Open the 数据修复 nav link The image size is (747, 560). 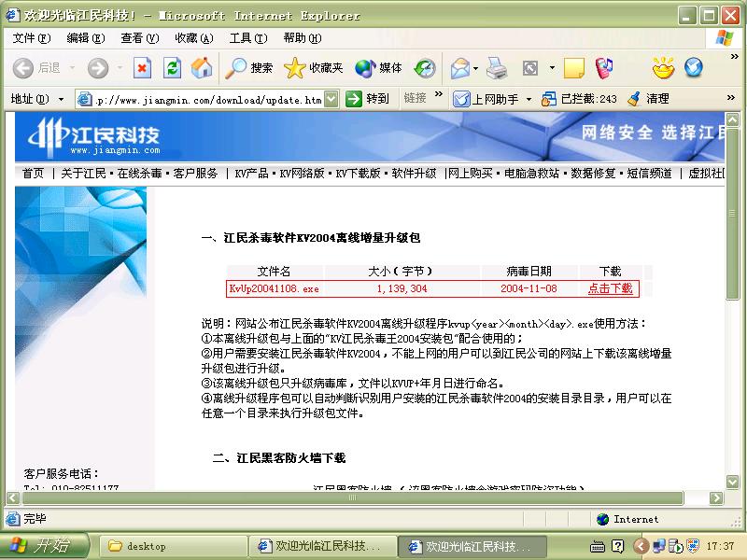click(x=593, y=174)
